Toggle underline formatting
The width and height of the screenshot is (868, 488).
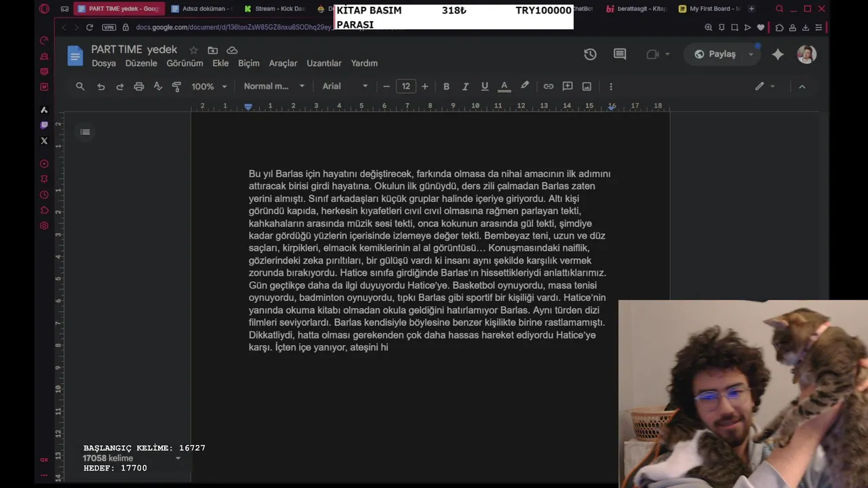coord(484,86)
